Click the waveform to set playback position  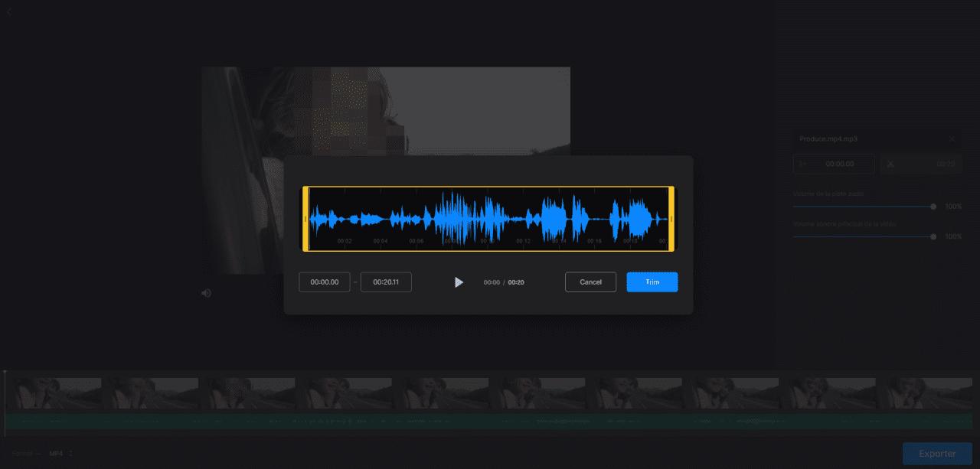pos(490,217)
